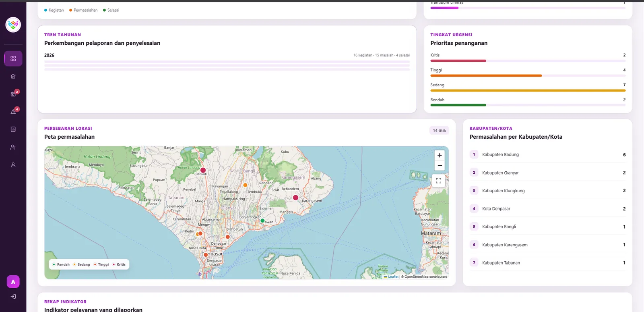Click the 'Sedang' entry in map legend
This screenshot has width=644, height=312.
point(82,264)
